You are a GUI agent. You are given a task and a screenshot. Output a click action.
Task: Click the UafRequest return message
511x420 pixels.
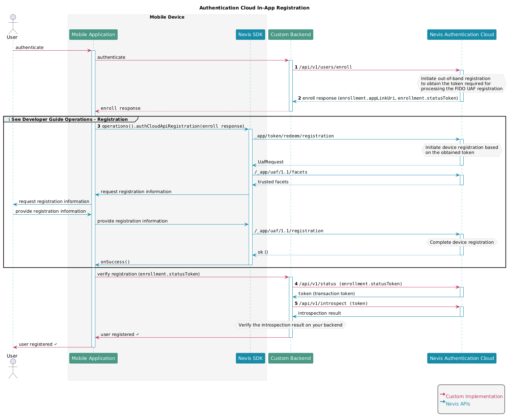point(271,162)
